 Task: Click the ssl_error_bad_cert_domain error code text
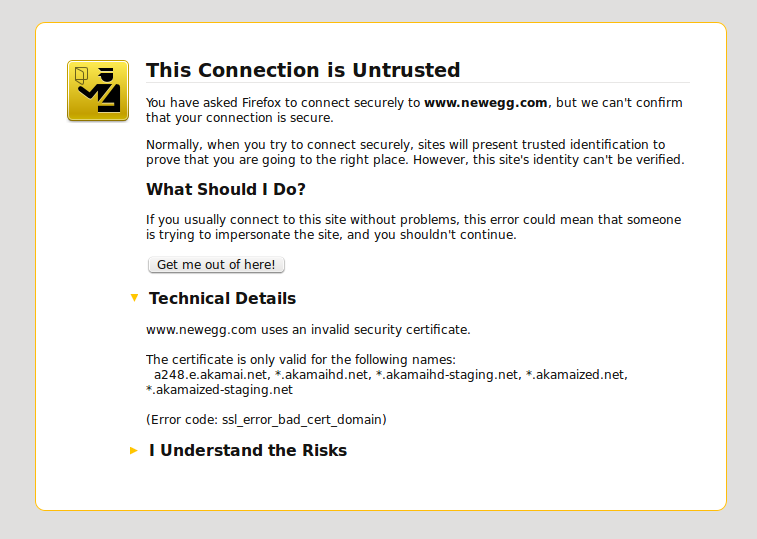click(302, 420)
